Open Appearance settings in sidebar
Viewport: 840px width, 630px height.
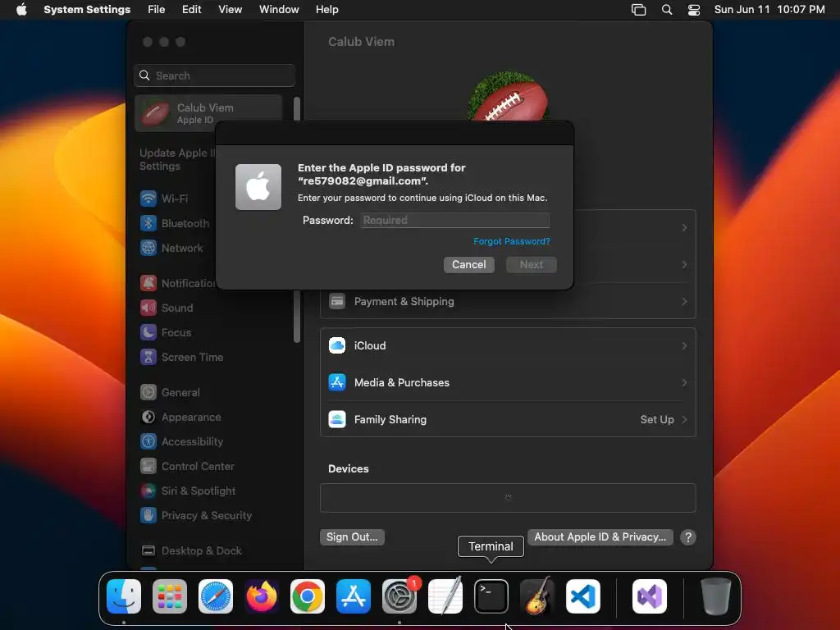tap(180, 417)
